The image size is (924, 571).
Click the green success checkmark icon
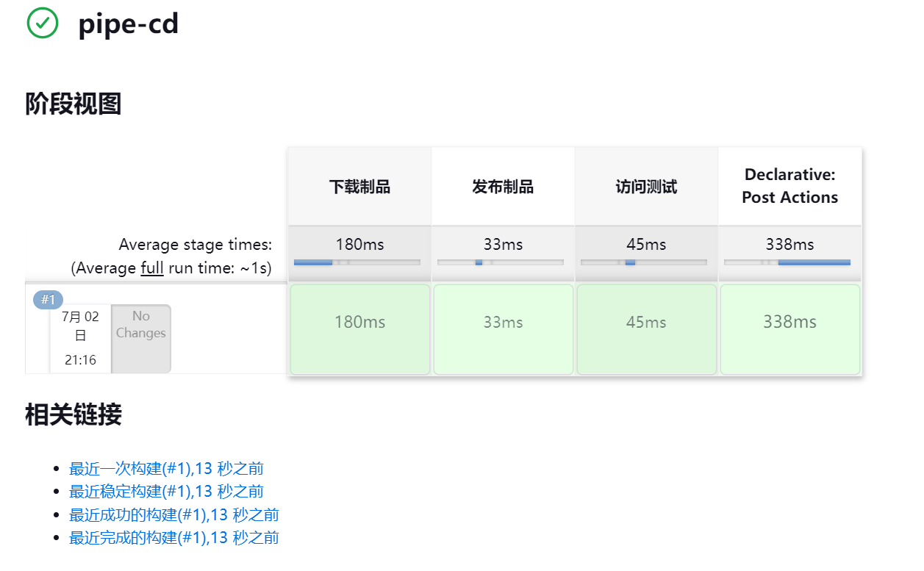tap(43, 23)
